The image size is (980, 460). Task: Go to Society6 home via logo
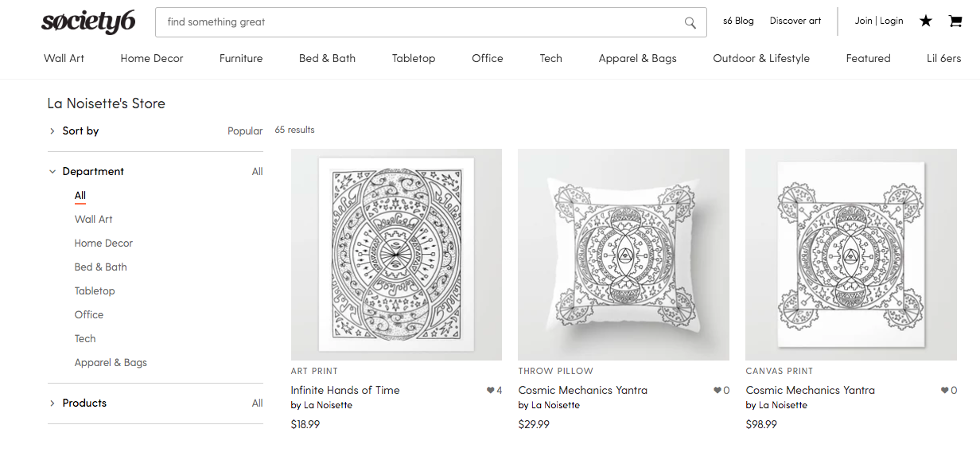88,22
